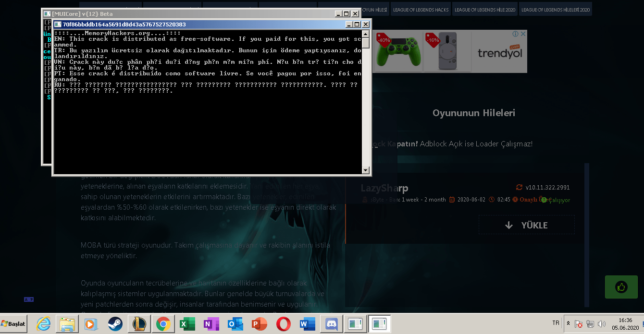Click the trendyol logo in the ad
The height and width of the screenshot is (334, 644).
coord(500,52)
